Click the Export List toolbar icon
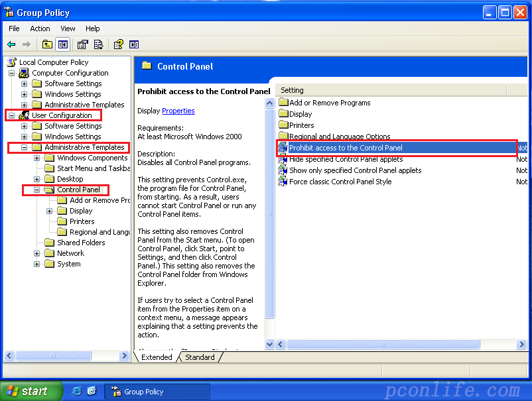Screen dimensions: 532x401 tap(98, 44)
